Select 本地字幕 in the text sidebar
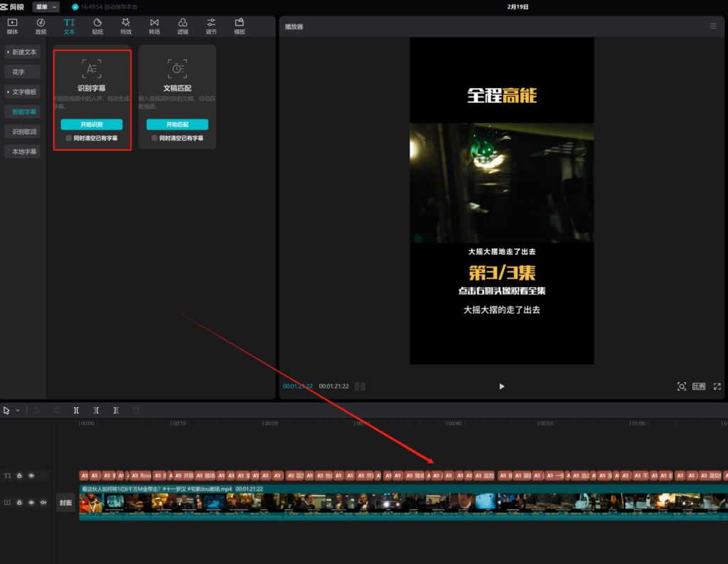 (22, 152)
